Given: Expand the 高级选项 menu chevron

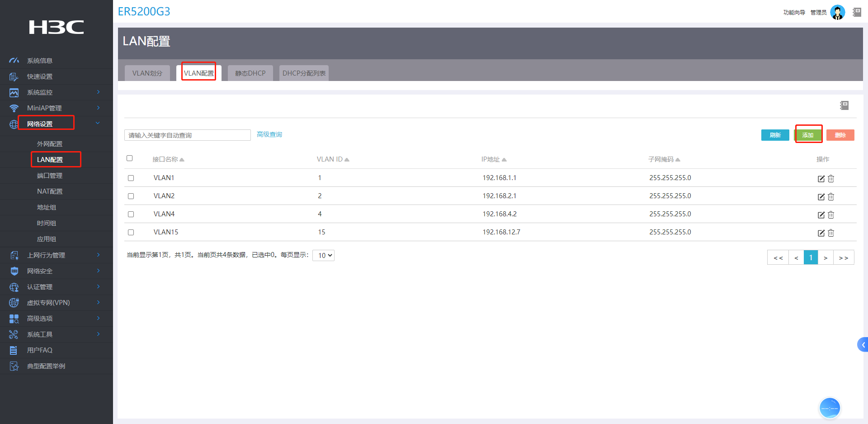Looking at the screenshot, I should coord(98,318).
